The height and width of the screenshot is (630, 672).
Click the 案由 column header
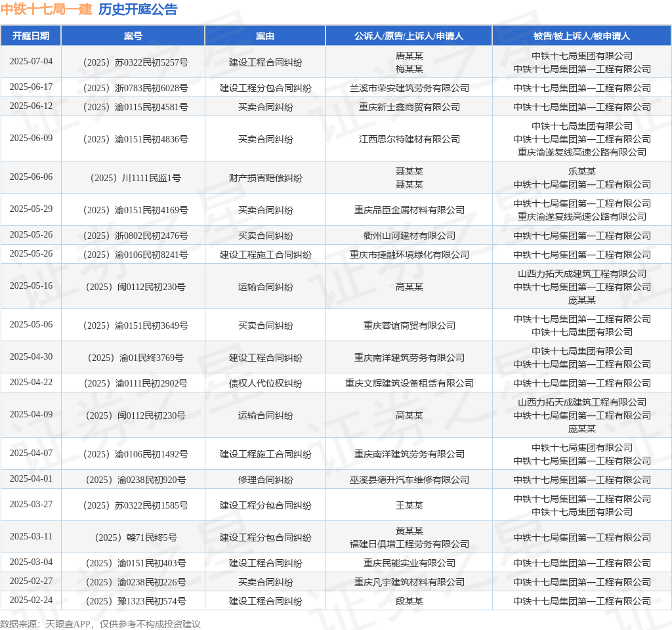(x=265, y=36)
